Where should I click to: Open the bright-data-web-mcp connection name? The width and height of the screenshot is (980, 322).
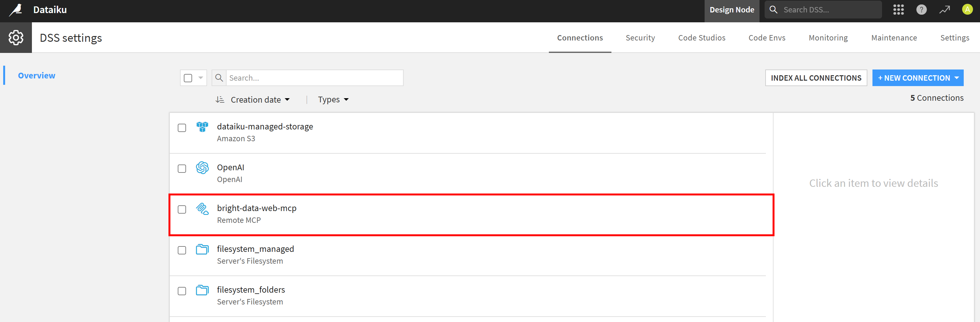point(257,208)
